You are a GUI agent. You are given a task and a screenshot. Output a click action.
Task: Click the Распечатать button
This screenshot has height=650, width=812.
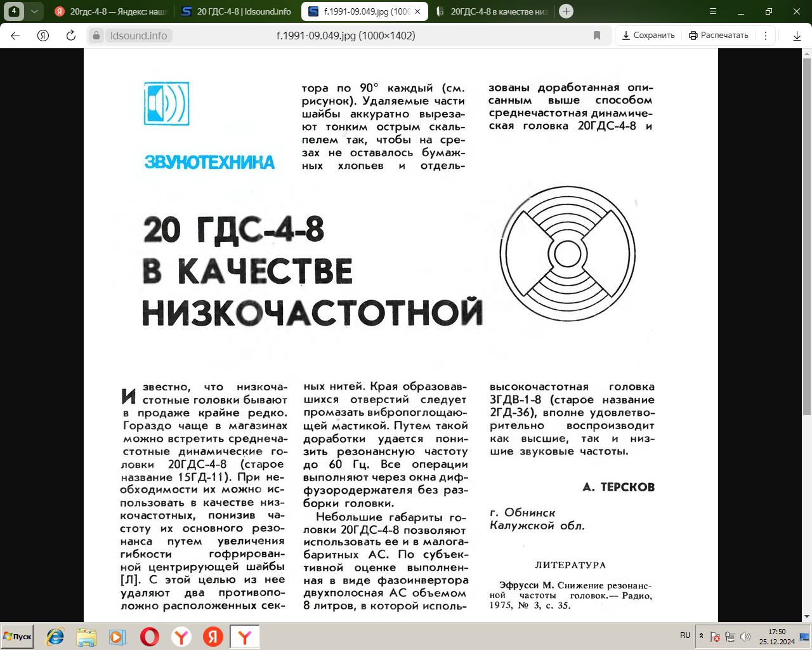click(719, 36)
